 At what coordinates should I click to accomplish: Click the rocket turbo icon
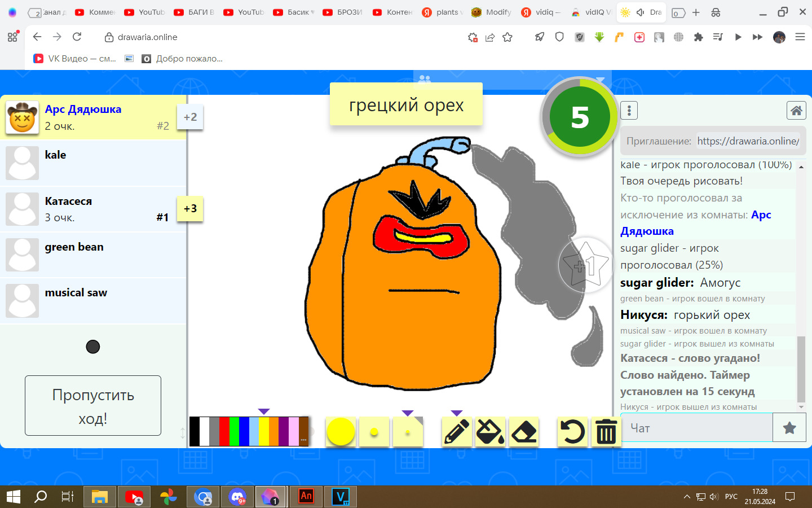pos(540,37)
